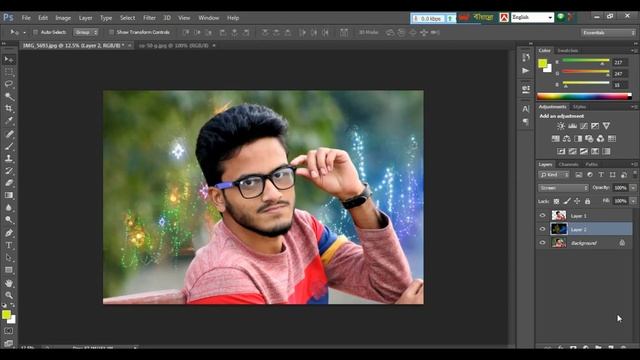Open the Fill slider arrow
This screenshot has width=640, height=360.
[633, 201]
